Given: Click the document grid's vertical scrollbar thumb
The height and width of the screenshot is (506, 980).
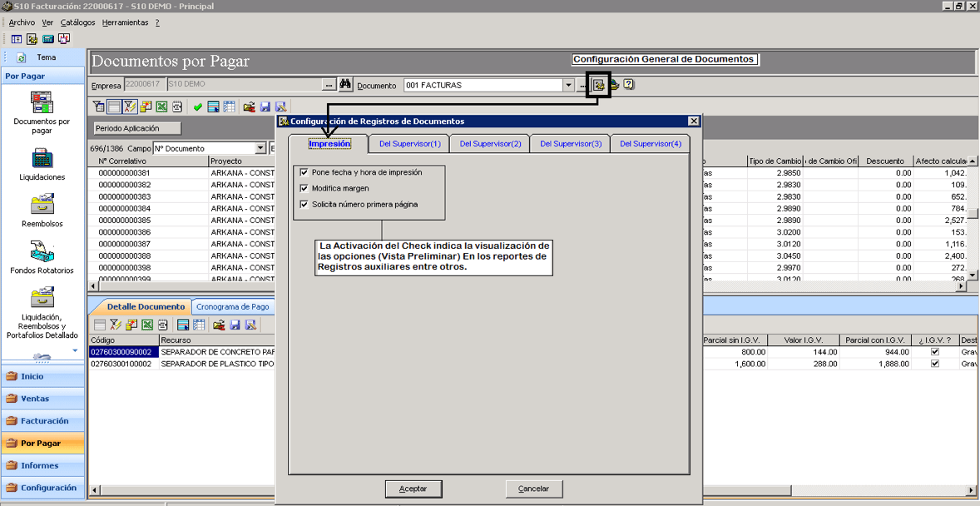Looking at the screenshot, I should [x=973, y=213].
